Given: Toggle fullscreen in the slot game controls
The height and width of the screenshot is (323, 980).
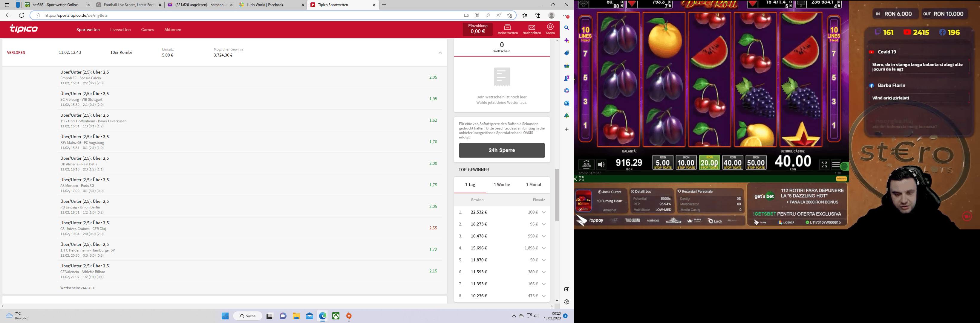Looking at the screenshot, I should click(x=824, y=164).
